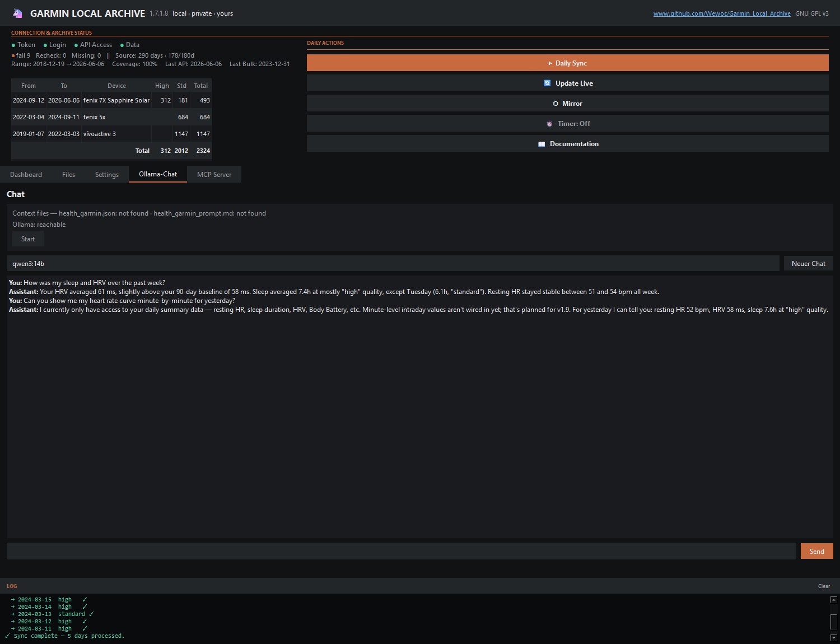The image size is (840, 644).
Task: Start the Mirror action
Action: (x=567, y=103)
